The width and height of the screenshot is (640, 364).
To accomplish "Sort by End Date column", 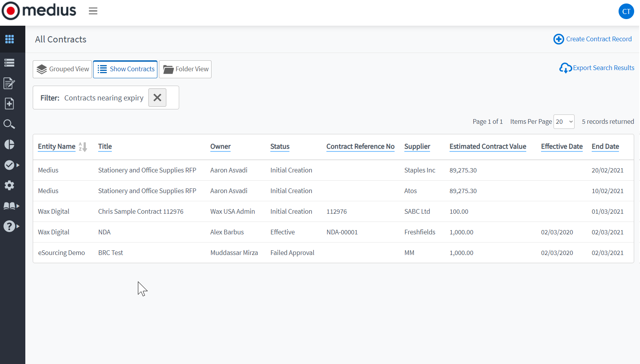I will pyautogui.click(x=605, y=146).
